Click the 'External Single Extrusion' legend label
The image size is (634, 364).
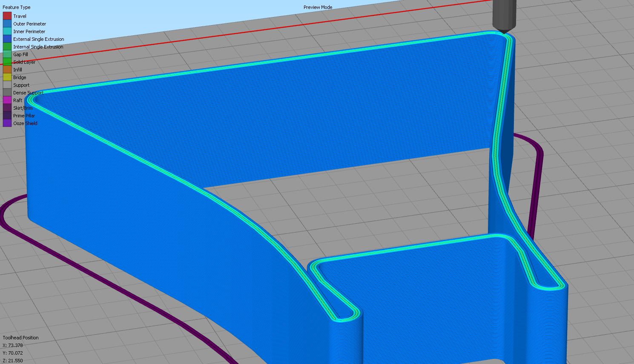click(39, 39)
